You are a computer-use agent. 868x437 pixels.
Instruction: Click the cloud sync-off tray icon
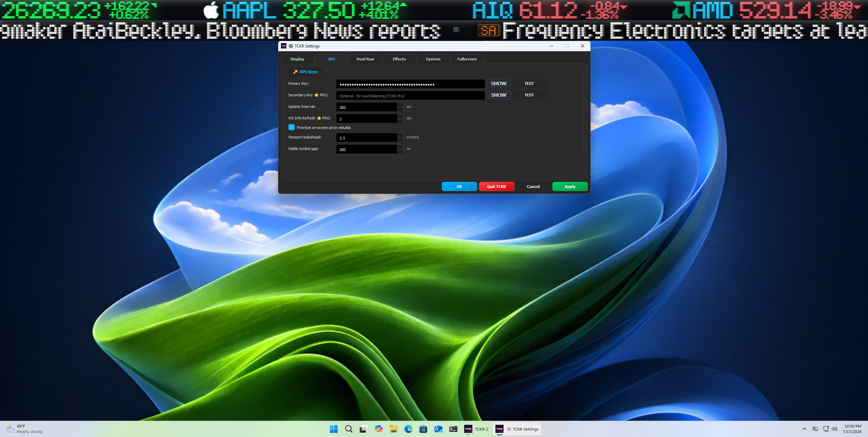point(815,429)
